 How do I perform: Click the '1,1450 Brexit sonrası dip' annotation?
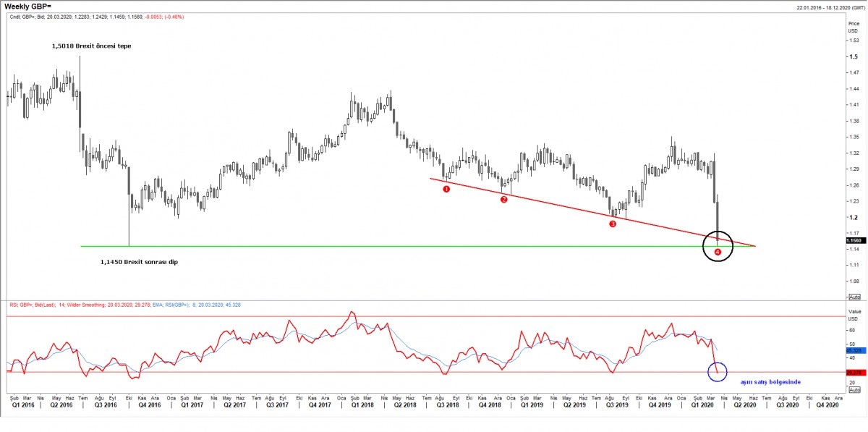coord(139,262)
